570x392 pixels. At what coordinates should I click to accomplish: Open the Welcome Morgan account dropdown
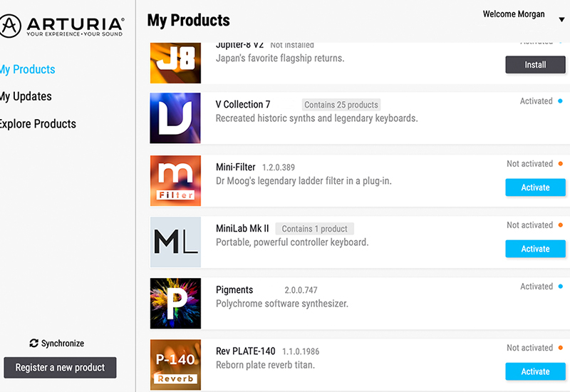click(x=561, y=20)
